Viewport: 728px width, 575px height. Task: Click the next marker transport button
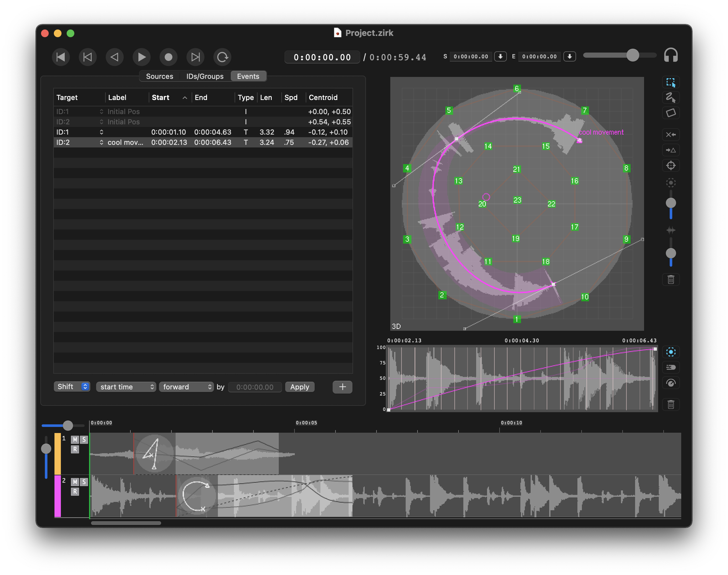(x=195, y=57)
